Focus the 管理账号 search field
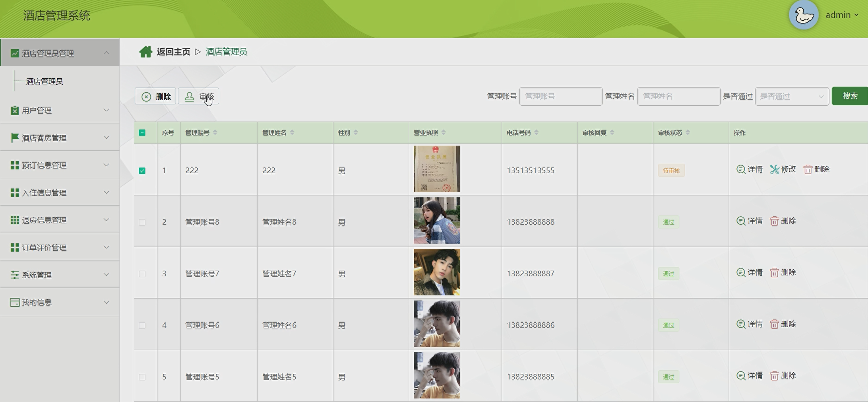 coord(561,96)
